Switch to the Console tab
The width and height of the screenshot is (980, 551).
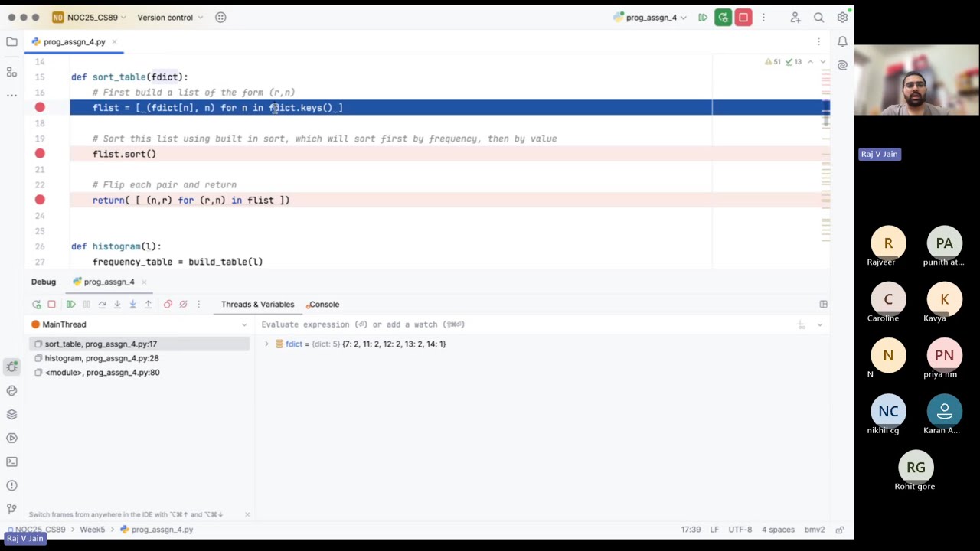click(322, 305)
